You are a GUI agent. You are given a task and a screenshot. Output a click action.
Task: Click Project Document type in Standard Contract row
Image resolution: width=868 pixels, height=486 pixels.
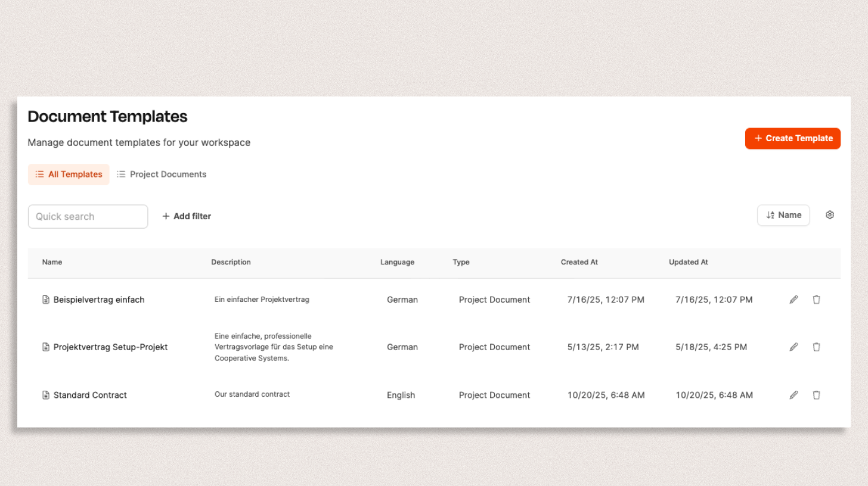coord(494,395)
